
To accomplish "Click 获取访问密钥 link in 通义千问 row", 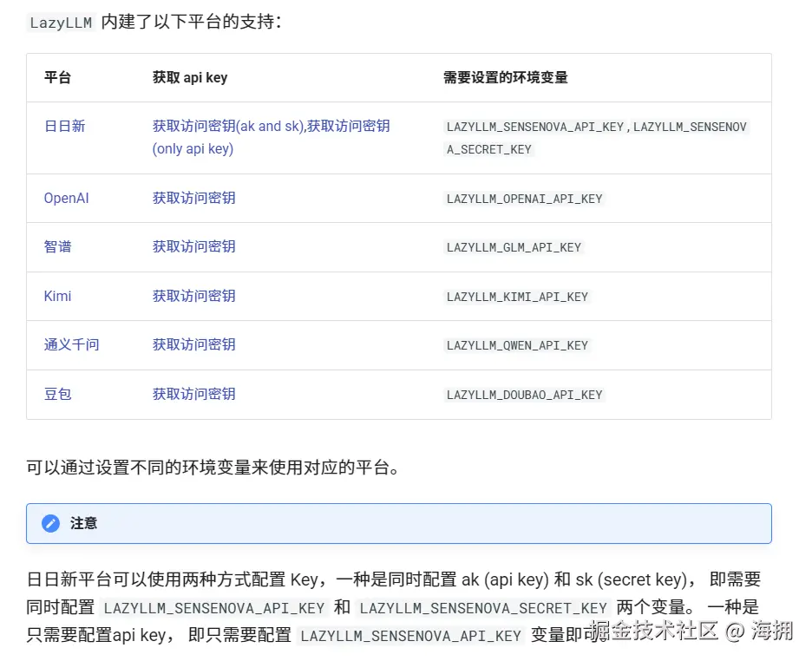I will (x=194, y=344).
